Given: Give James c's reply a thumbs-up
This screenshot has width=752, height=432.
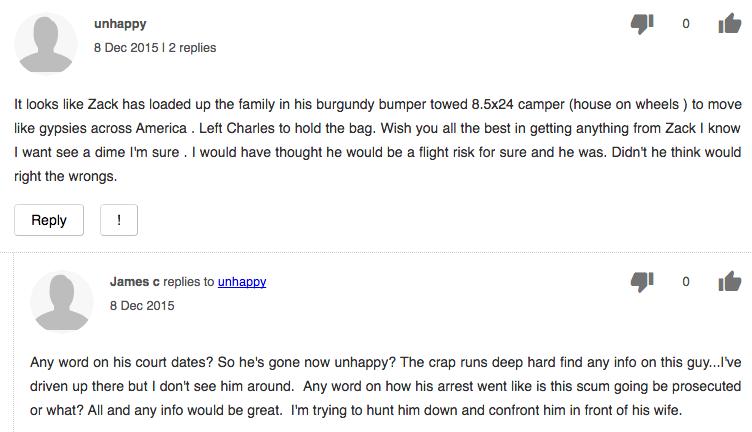Looking at the screenshot, I should click(729, 281).
